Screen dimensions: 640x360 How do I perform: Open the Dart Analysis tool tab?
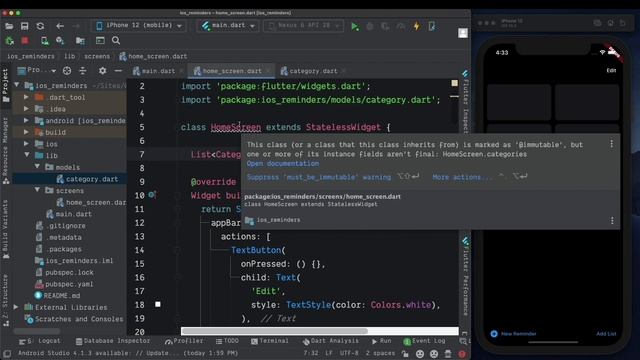coord(331,341)
